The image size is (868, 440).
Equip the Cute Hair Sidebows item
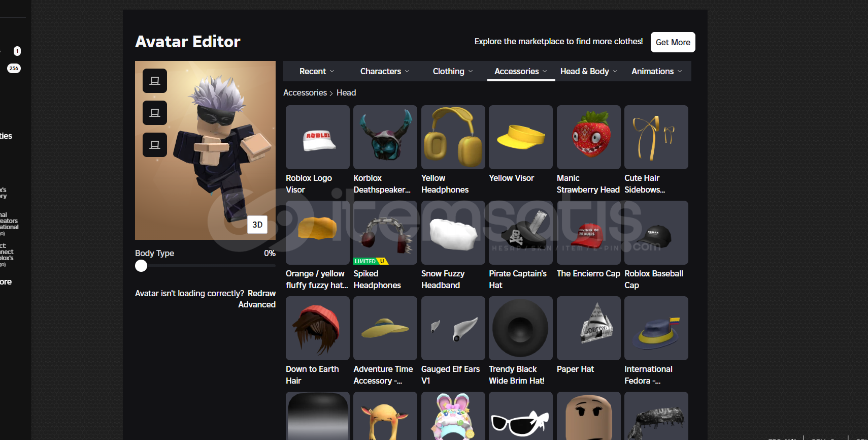(x=656, y=137)
